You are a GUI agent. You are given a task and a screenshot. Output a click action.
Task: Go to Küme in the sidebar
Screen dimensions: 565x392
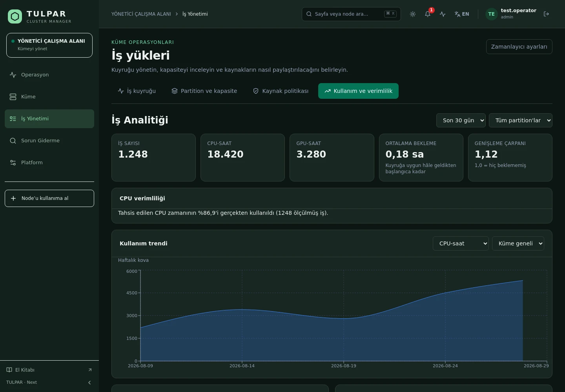pyautogui.click(x=49, y=97)
